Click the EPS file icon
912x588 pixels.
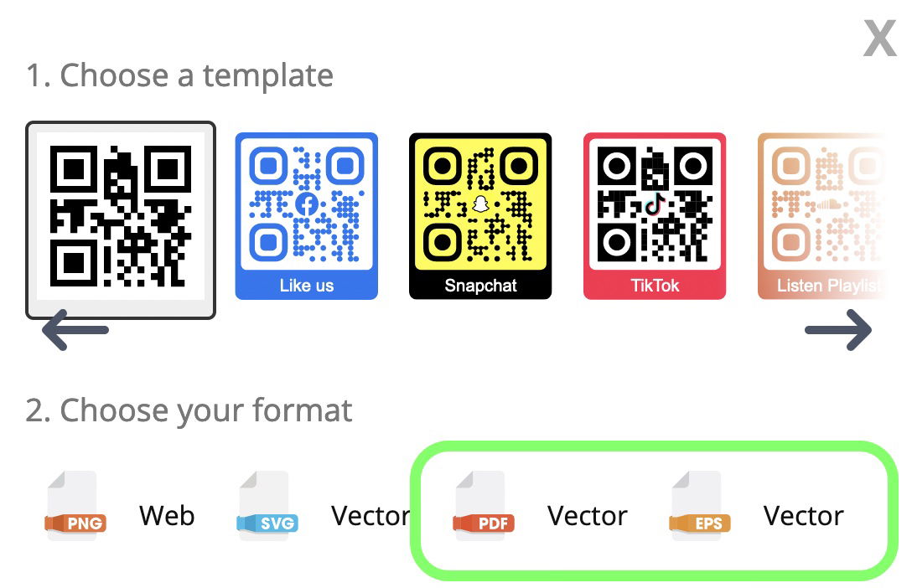pyautogui.click(x=700, y=506)
